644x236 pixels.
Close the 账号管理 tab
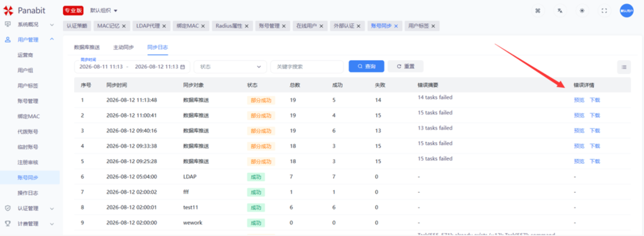284,26
